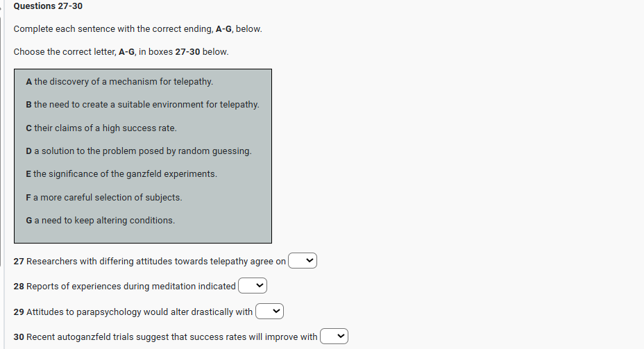The image size is (644, 349).
Task: Click the "Questions 27-30" heading
Action: tap(48, 6)
